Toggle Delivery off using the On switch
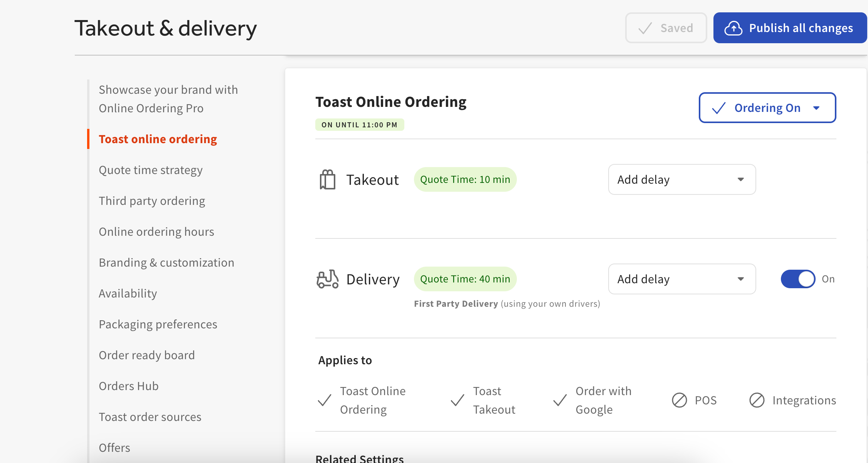868x463 pixels. [798, 279]
